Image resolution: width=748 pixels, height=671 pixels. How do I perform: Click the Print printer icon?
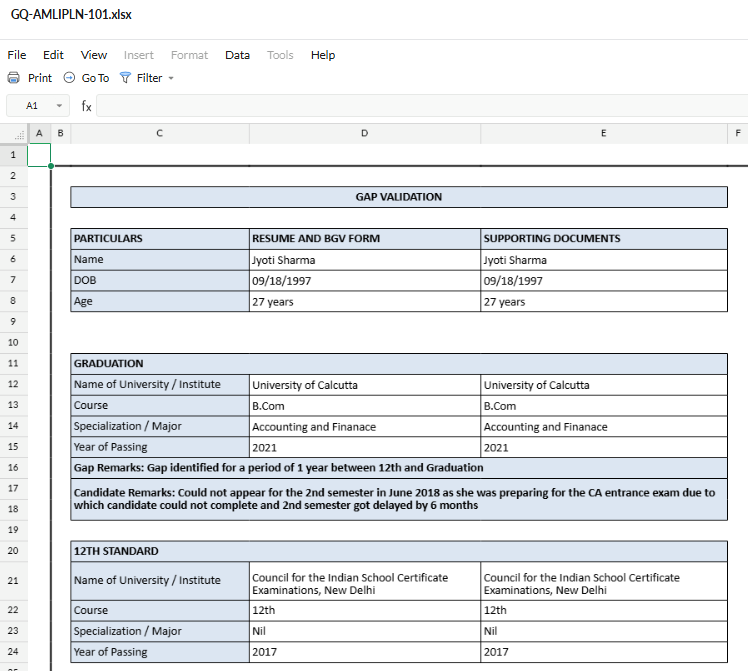point(14,78)
